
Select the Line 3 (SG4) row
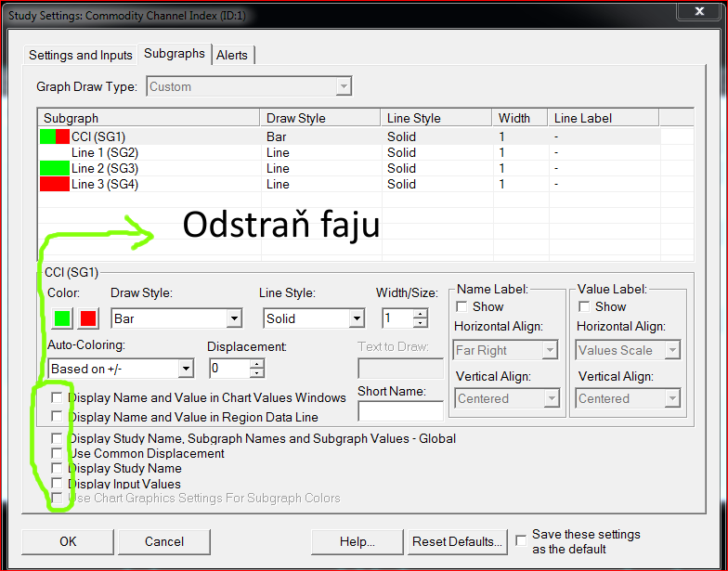[x=349, y=184]
